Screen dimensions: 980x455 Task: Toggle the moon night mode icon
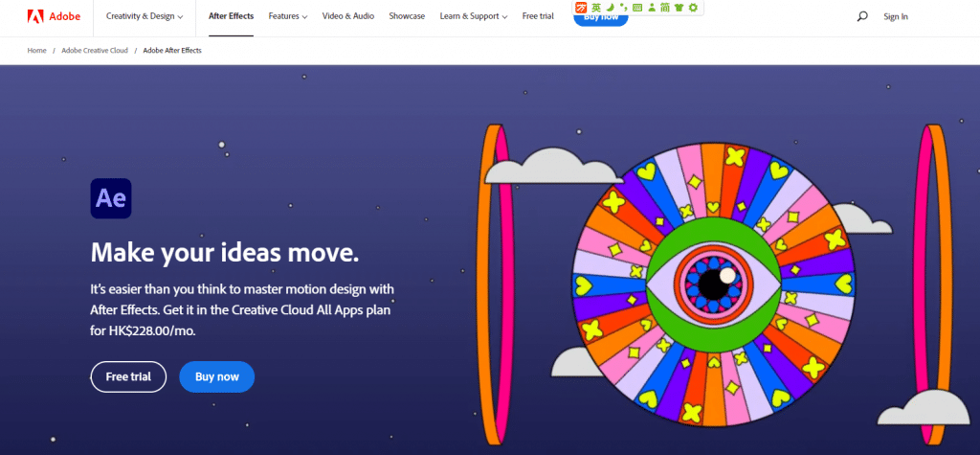click(x=610, y=8)
